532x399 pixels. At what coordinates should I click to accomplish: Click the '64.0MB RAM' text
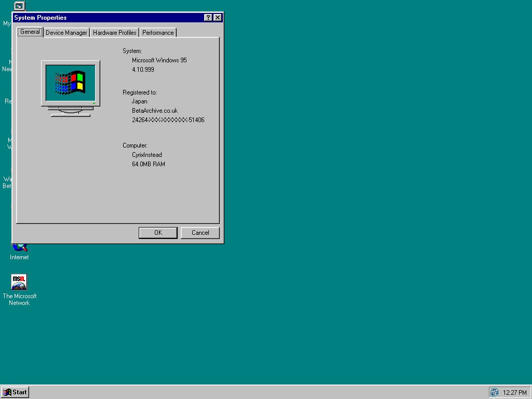tap(149, 164)
